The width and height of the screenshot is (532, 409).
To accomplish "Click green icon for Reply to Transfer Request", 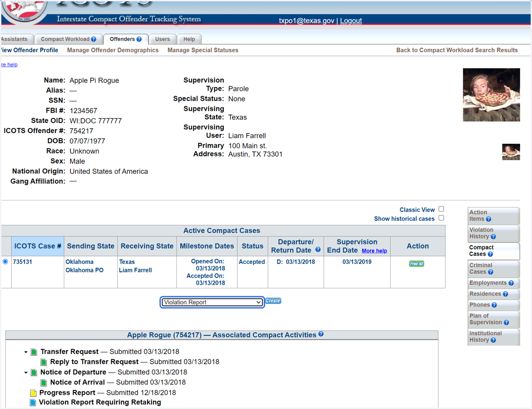I will point(43,362).
